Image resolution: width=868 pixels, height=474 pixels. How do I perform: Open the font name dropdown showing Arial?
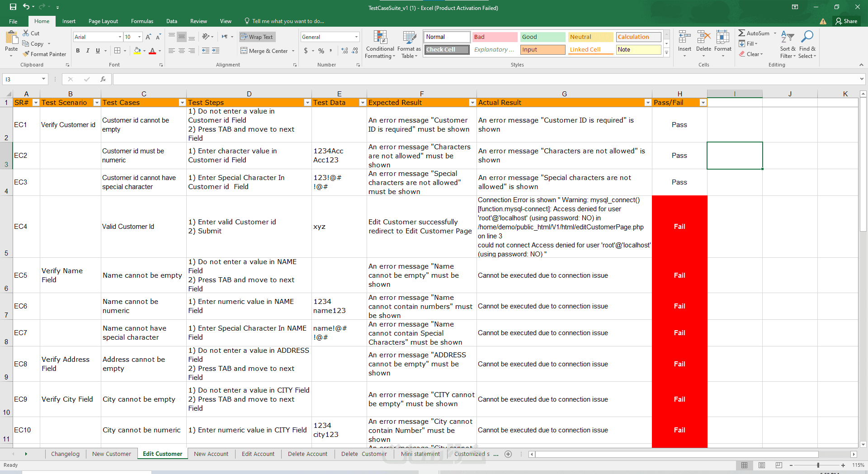[x=120, y=37]
